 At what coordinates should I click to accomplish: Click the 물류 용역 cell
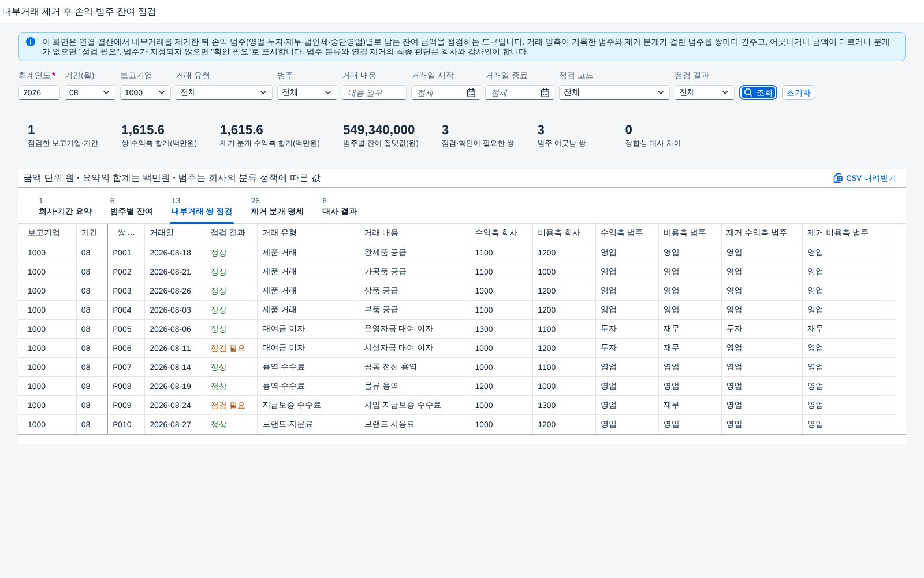[414, 386]
